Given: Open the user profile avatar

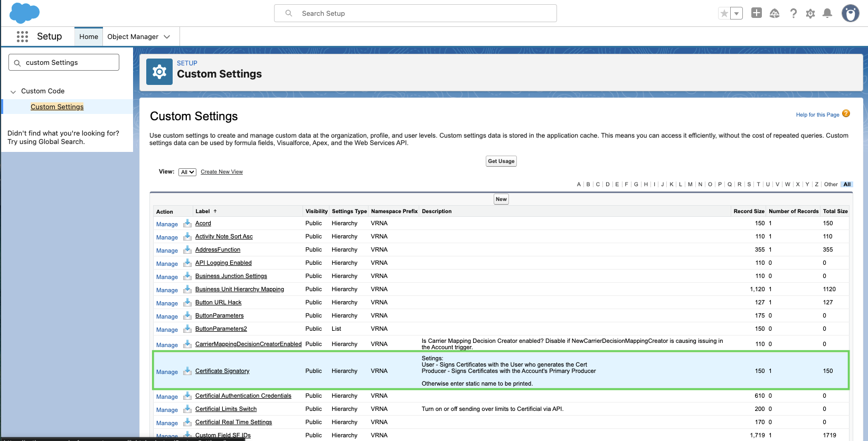Looking at the screenshot, I should point(850,13).
